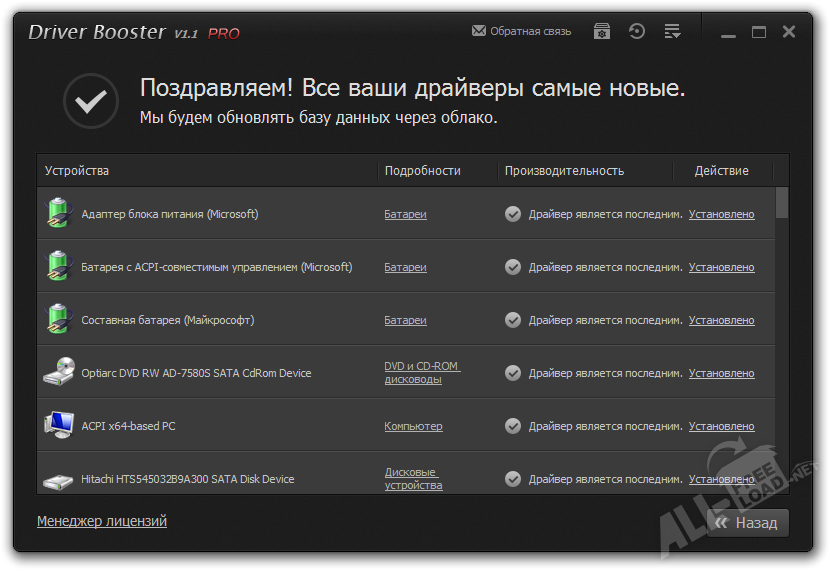Click the device list vertical scrollbar
The width and height of the screenshot is (830, 571).
coord(782,340)
